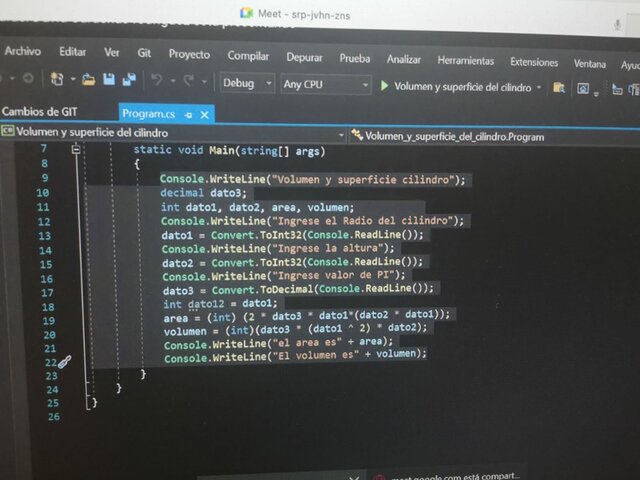Open the Archivo menu
Viewport: 640px width, 480px height.
(23, 51)
